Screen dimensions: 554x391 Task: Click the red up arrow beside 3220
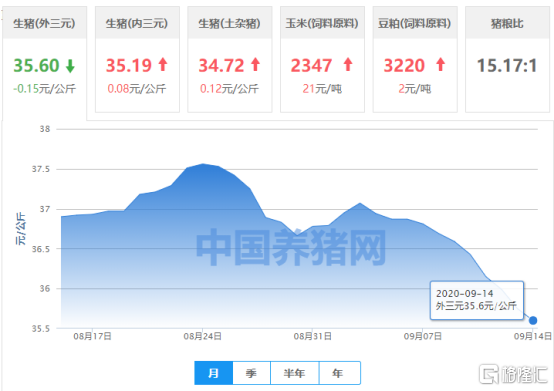tap(440, 65)
